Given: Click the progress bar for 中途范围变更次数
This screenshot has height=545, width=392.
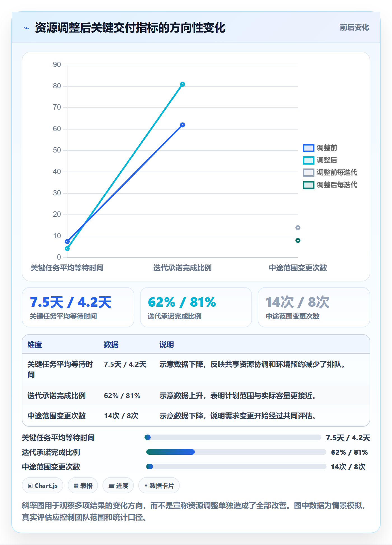Looking at the screenshot, I should click(236, 467).
